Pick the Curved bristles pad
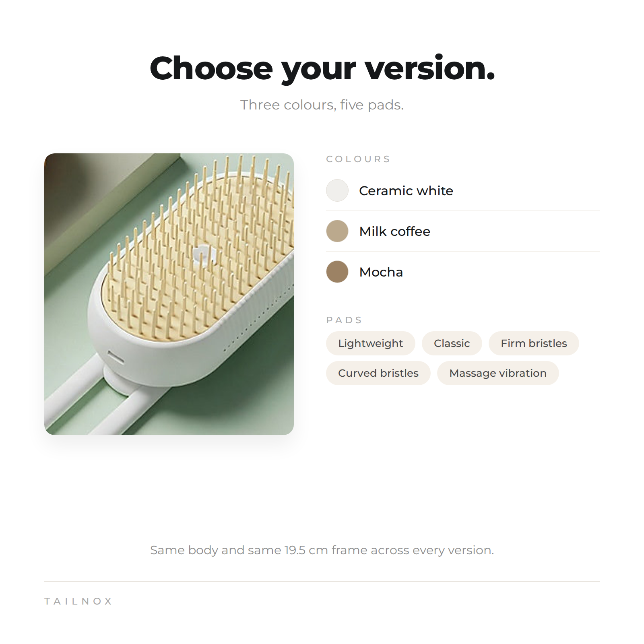 click(x=378, y=373)
